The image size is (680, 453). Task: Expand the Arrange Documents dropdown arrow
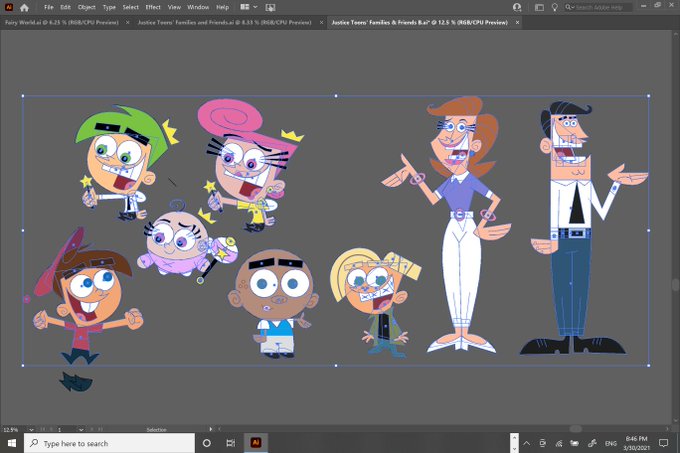point(255,7)
